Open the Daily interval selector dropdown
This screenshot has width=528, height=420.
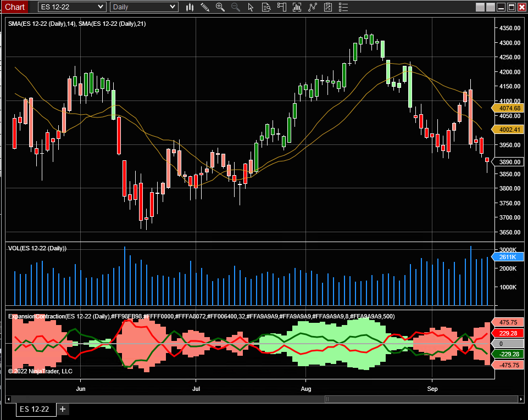pos(144,7)
